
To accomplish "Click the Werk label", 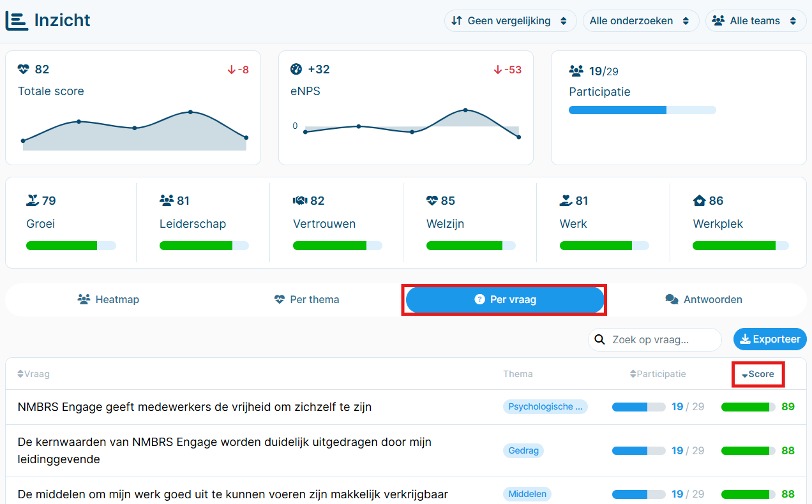I will point(573,224).
